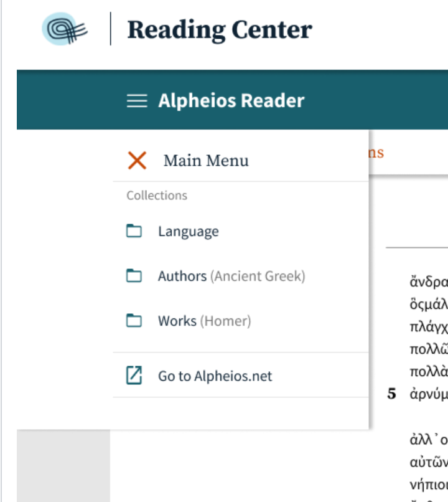Click the external-link icon beside Go to Alpheios.net
Image resolution: width=448 pixels, height=502 pixels.
coord(134,376)
